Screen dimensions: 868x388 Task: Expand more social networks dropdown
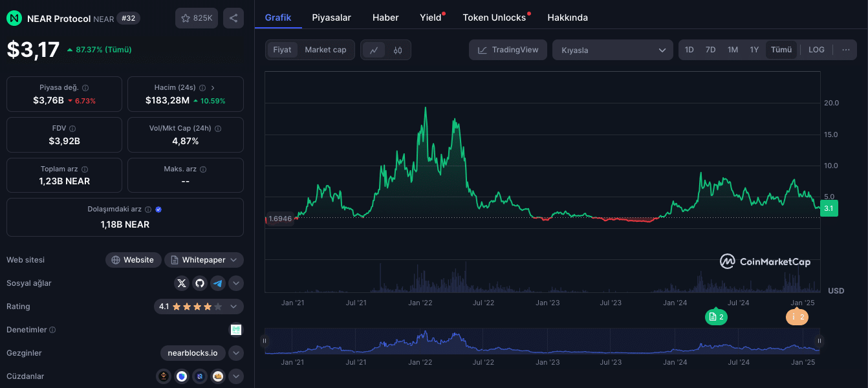point(236,283)
